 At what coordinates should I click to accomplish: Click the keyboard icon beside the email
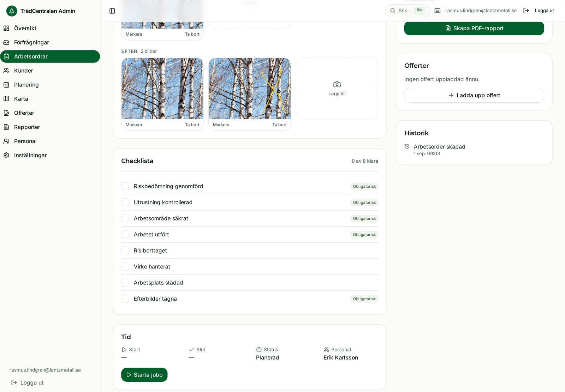(438, 11)
